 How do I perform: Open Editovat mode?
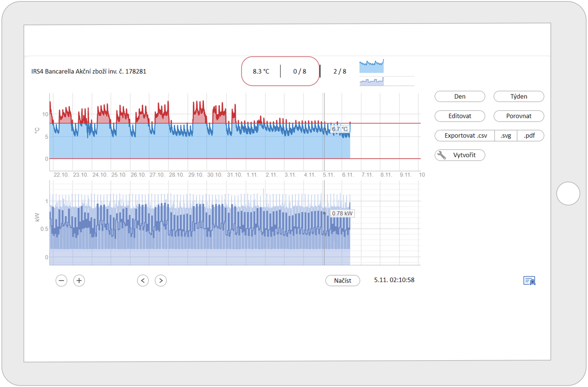[460, 116]
